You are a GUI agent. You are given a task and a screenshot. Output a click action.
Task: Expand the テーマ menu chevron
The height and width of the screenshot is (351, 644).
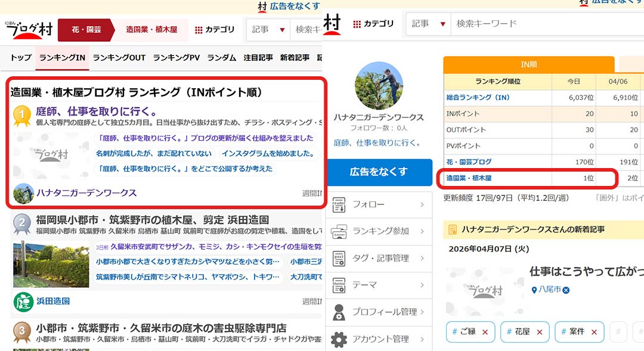422,285
